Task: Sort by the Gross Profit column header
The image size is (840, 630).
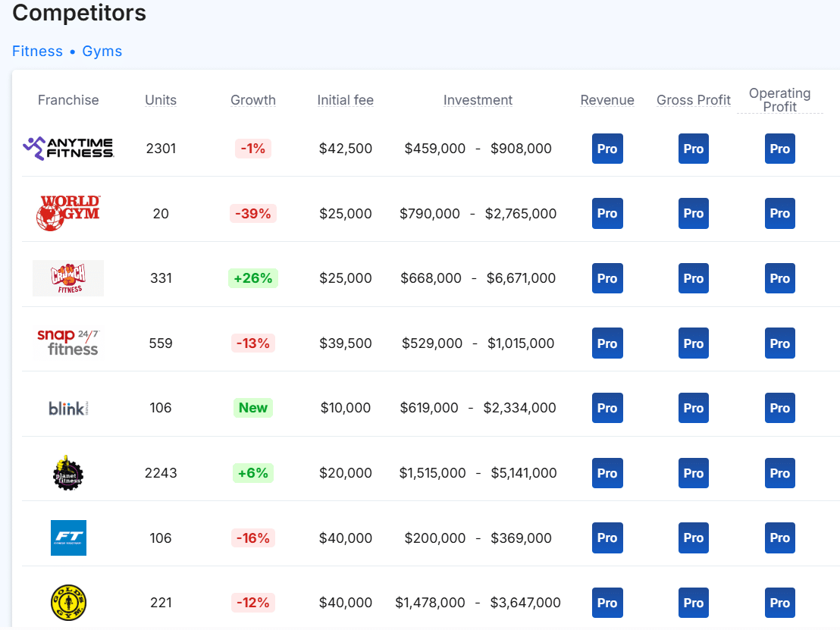Action: (693, 100)
